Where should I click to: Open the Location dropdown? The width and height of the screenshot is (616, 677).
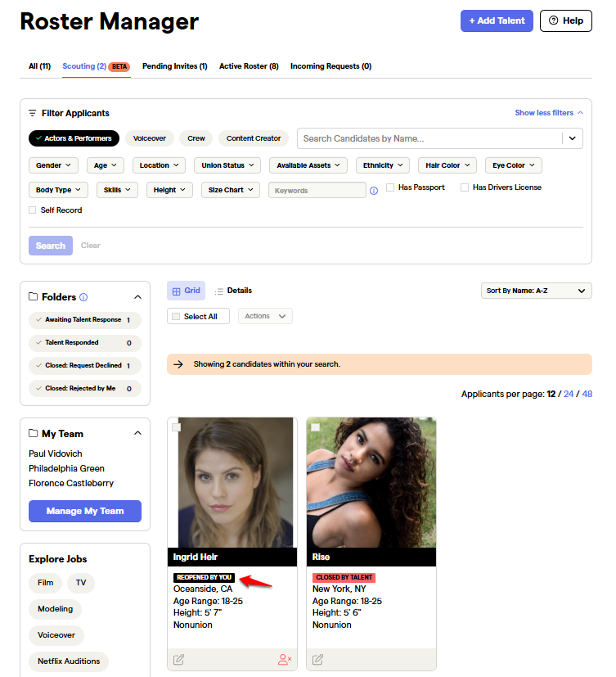[159, 165]
